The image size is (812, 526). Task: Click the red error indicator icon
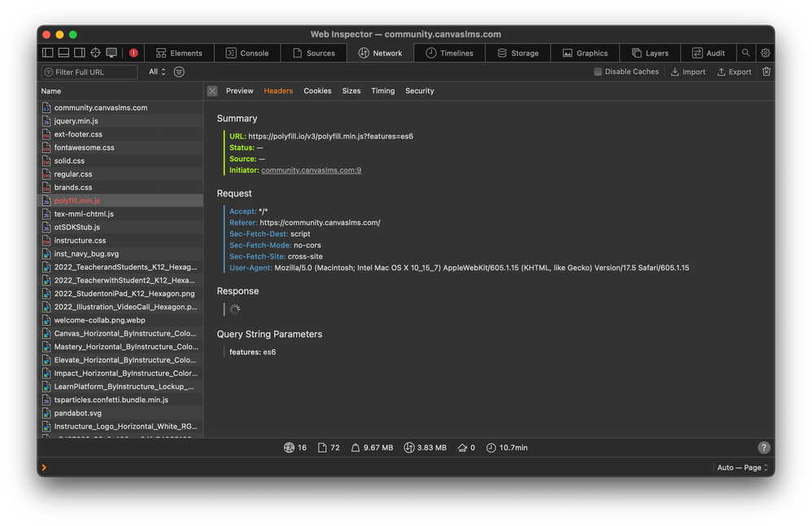pos(133,53)
